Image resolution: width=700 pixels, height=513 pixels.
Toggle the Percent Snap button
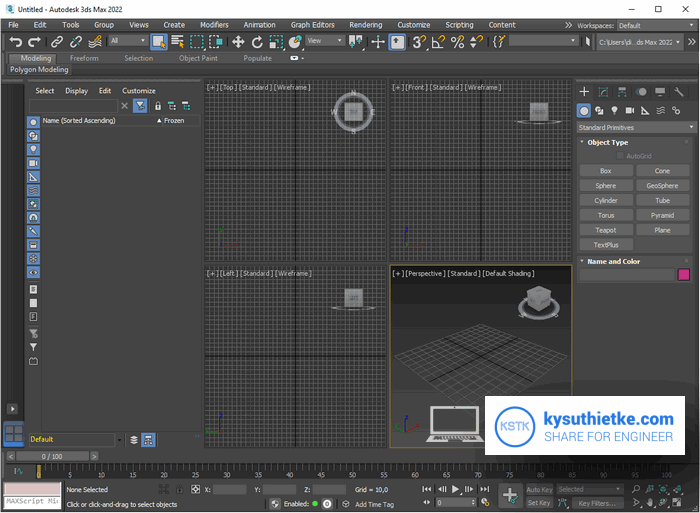coord(457,42)
